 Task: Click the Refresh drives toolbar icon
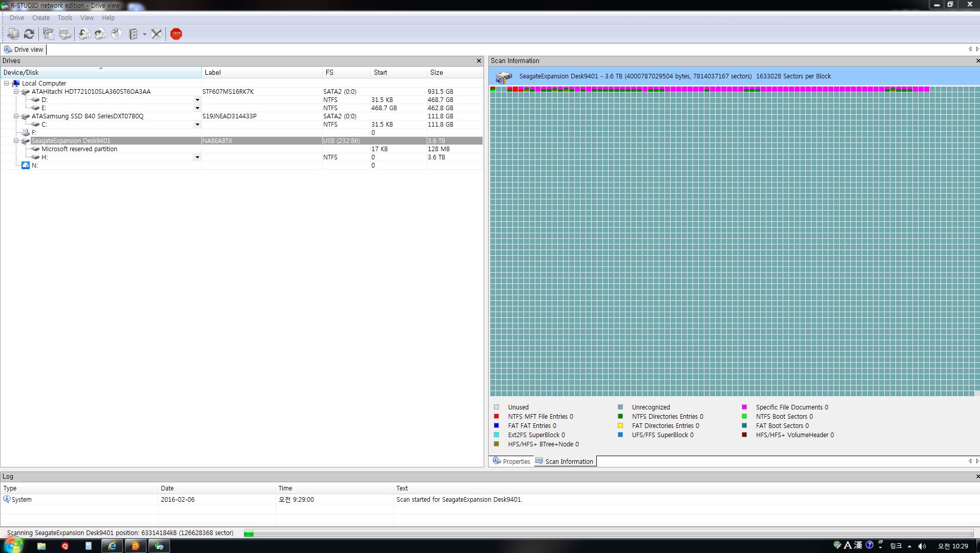pos(29,34)
